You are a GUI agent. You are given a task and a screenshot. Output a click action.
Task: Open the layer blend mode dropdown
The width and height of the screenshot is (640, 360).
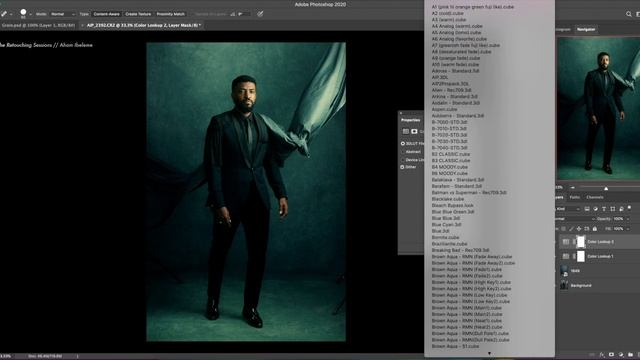pyautogui.click(x=574, y=219)
